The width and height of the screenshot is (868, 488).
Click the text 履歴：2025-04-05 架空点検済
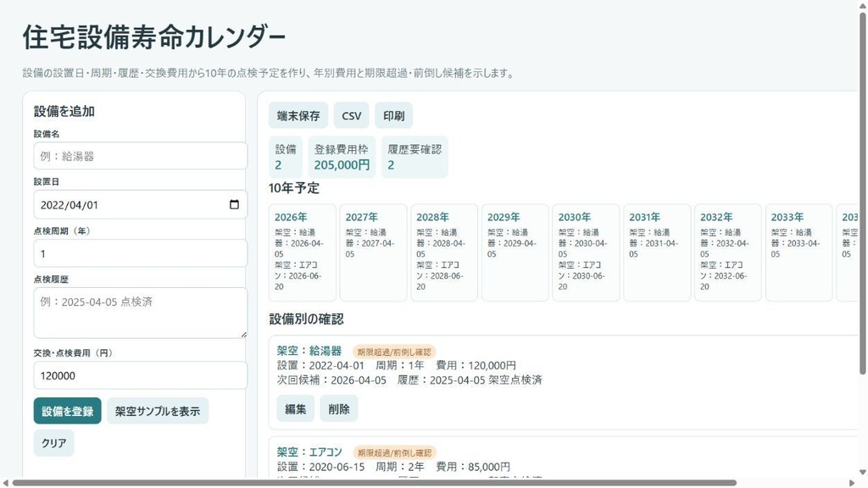click(x=470, y=380)
